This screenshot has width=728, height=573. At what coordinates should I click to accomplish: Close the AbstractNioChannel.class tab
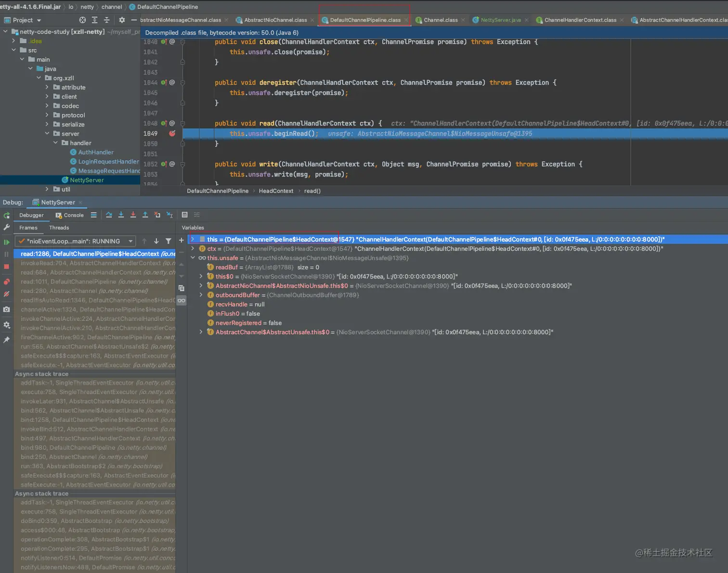(312, 20)
